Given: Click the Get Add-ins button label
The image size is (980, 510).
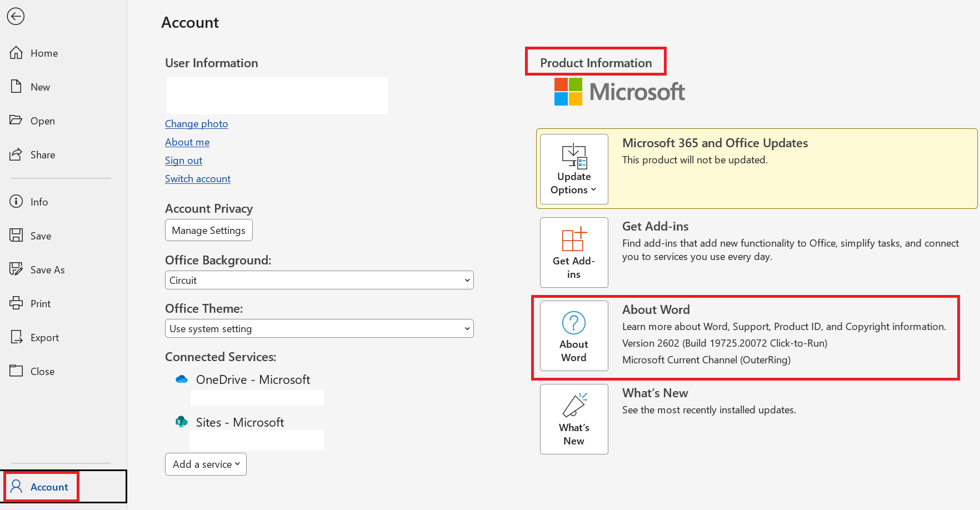Looking at the screenshot, I should [574, 268].
